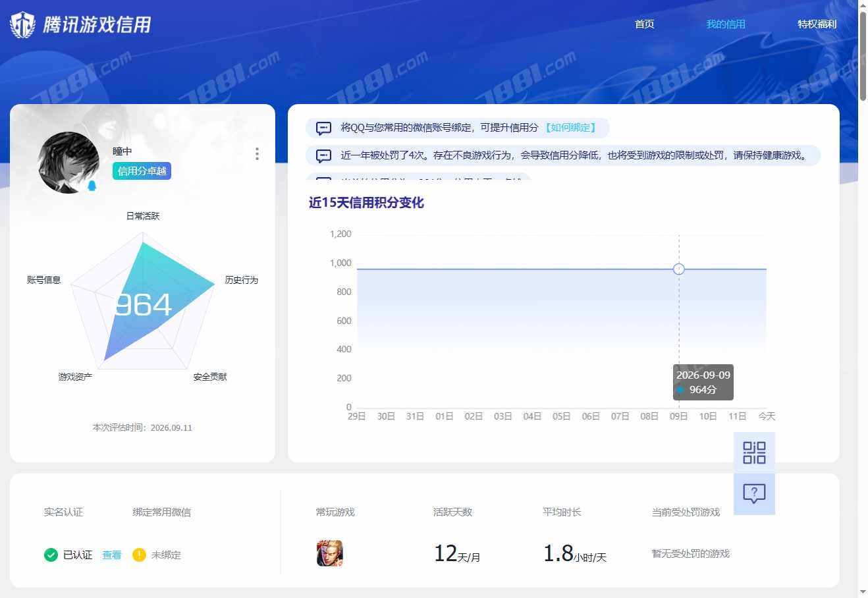Image resolution: width=868 pixels, height=598 pixels.
Task: Click the 未绑定 status text
Action: [166, 555]
